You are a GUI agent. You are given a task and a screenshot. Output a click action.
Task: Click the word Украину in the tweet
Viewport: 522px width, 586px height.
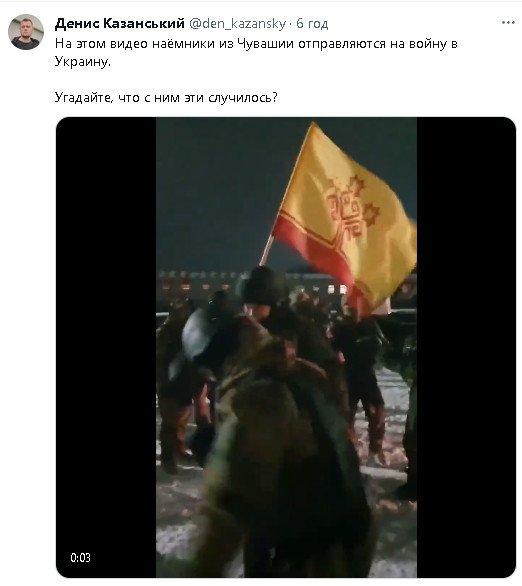(83, 61)
